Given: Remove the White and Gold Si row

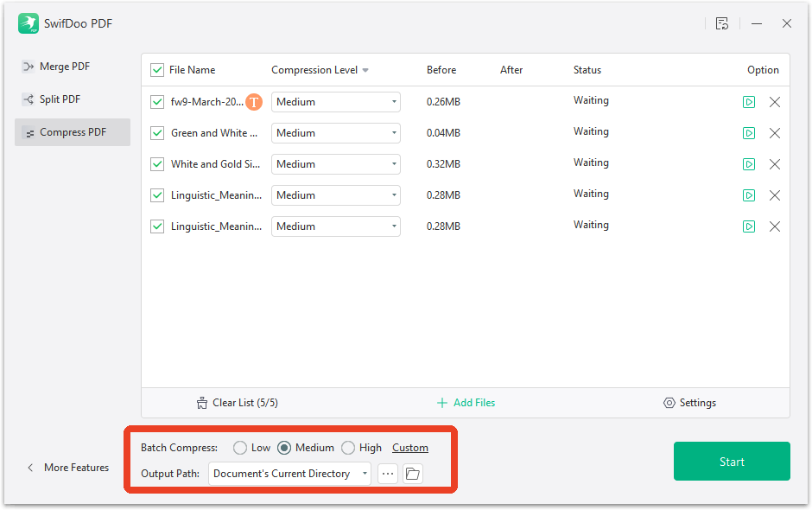Looking at the screenshot, I should pos(775,164).
